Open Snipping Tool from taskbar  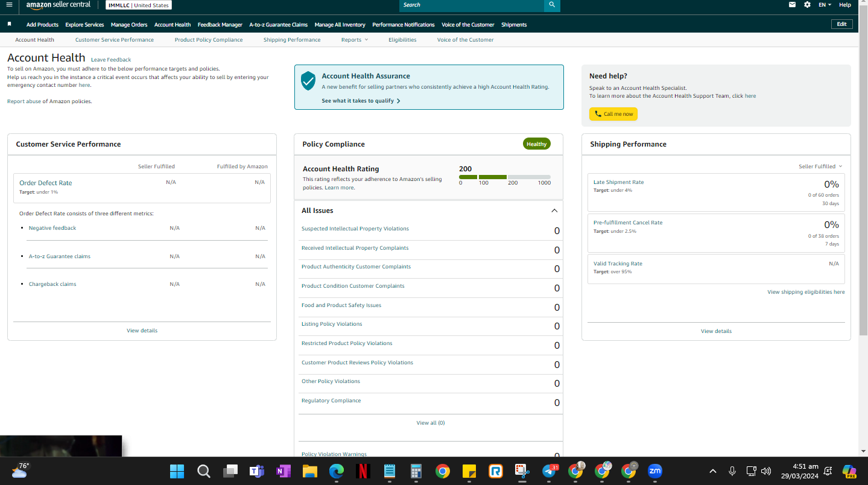[522, 471]
